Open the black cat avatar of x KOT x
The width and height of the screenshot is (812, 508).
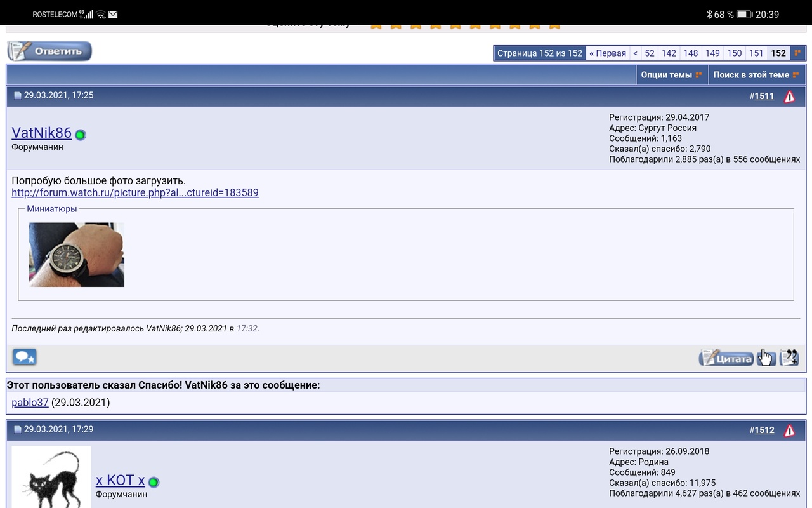pyautogui.click(x=51, y=476)
